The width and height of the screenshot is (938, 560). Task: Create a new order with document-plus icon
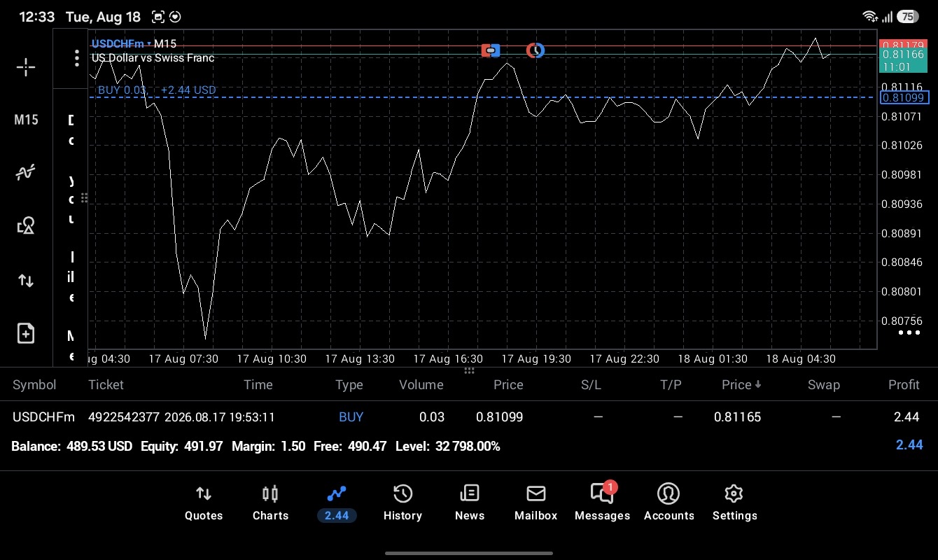pos(26,333)
